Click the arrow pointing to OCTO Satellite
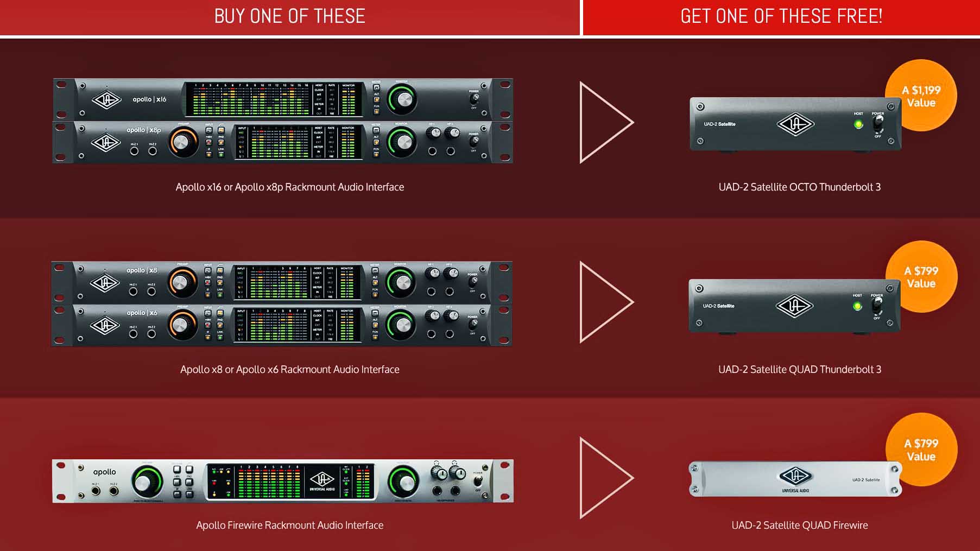 [x=606, y=122]
